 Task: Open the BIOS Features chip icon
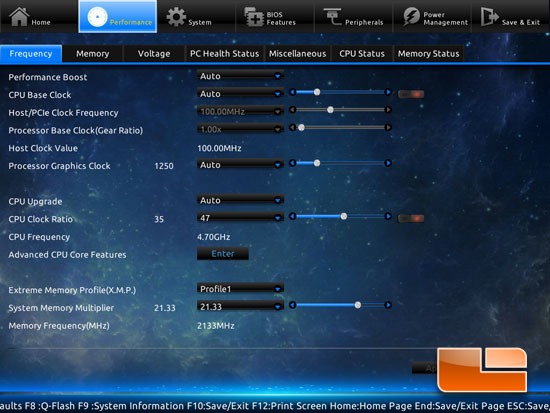(254, 17)
